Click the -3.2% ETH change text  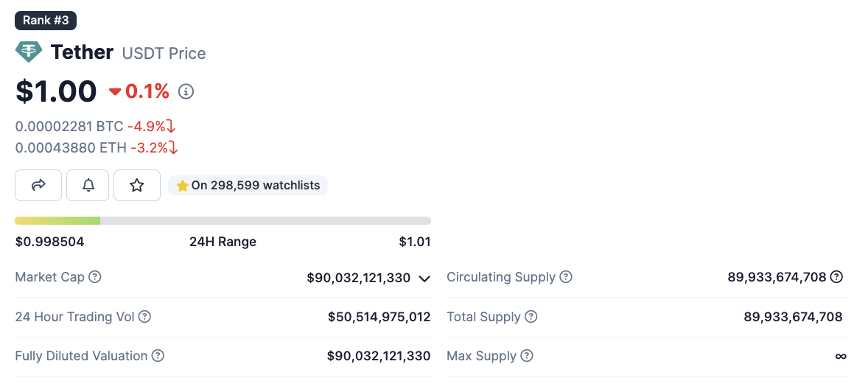click(x=149, y=148)
